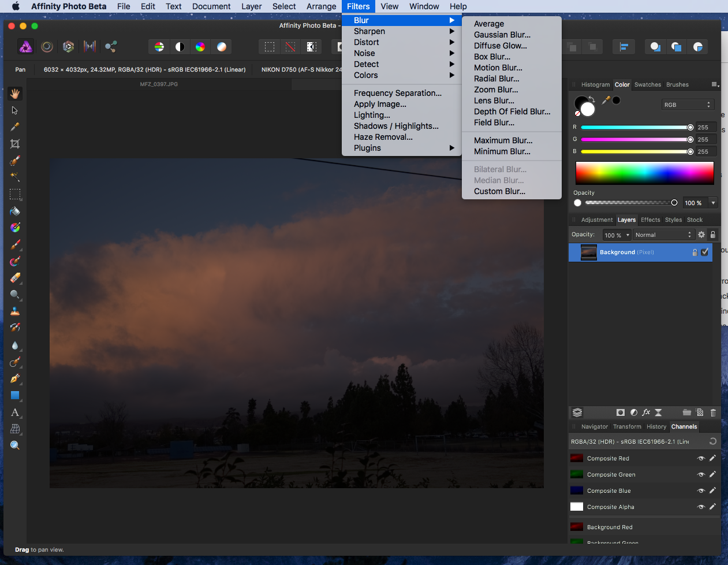Select the Paint Brush tool

[x=15, y=244]
